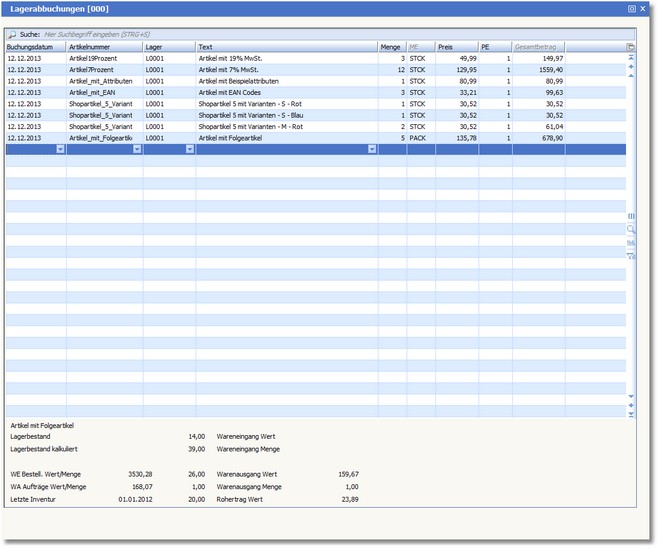Viewport: 658px width, 548px height.
Task: Click the Menge column header
Action: (391, 47)
